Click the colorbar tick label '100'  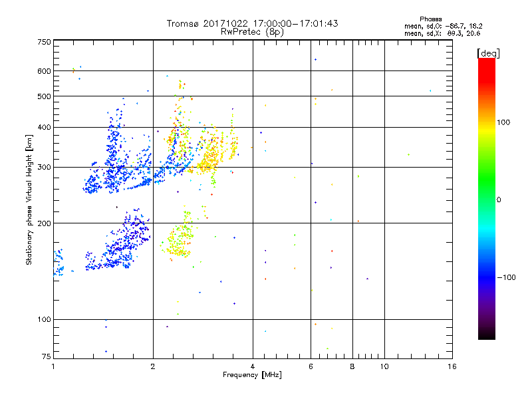point(503,122)
